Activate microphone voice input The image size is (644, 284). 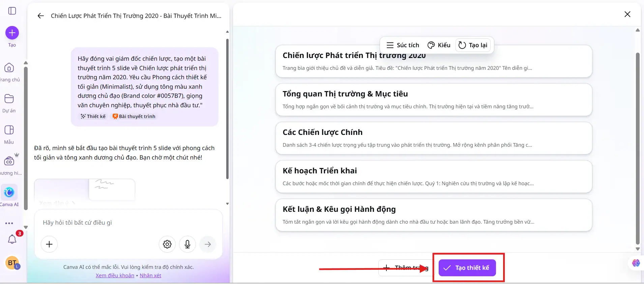(x=187, y=244)
